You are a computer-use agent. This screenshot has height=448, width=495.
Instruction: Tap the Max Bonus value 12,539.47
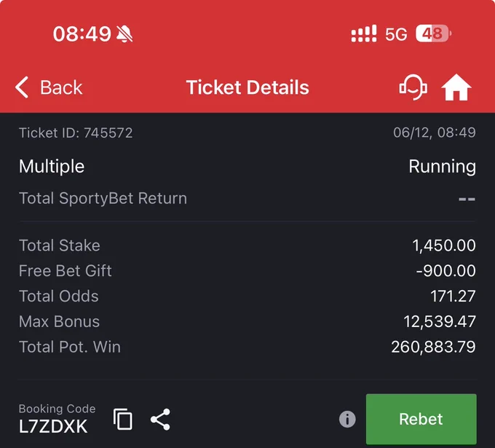[440, 322]
